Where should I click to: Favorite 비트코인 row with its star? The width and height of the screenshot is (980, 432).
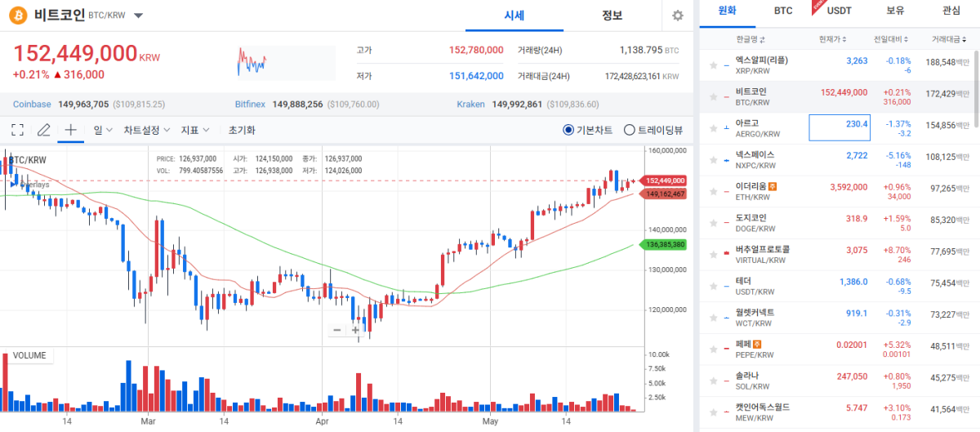point(713,96)
